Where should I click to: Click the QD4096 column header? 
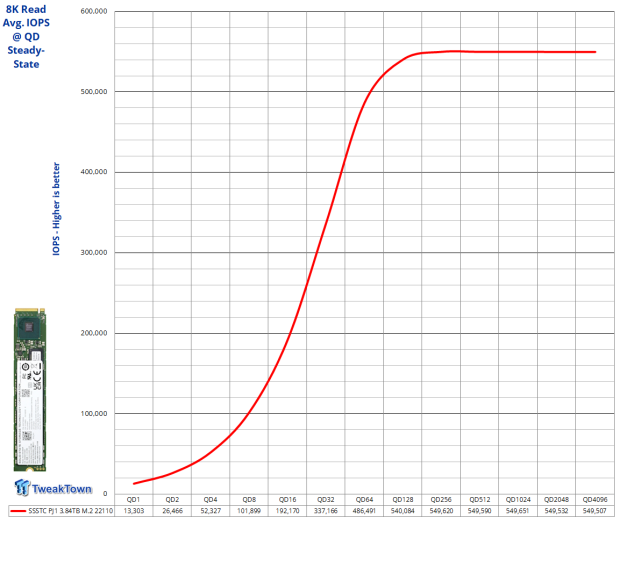tap(595, 500)
